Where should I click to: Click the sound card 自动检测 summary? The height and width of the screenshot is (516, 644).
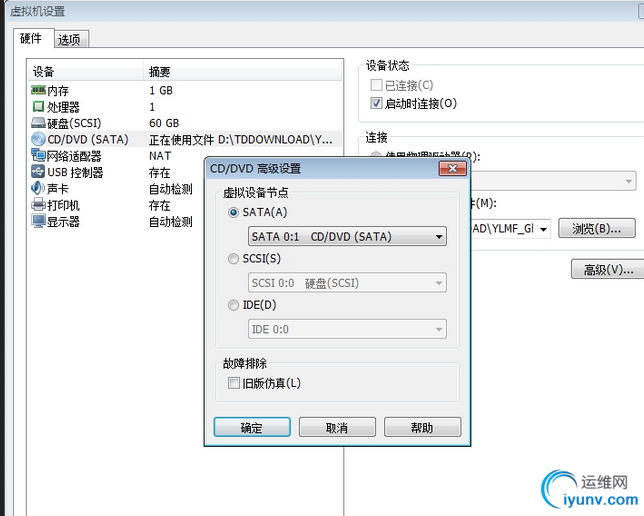click(x=170, y=189)
